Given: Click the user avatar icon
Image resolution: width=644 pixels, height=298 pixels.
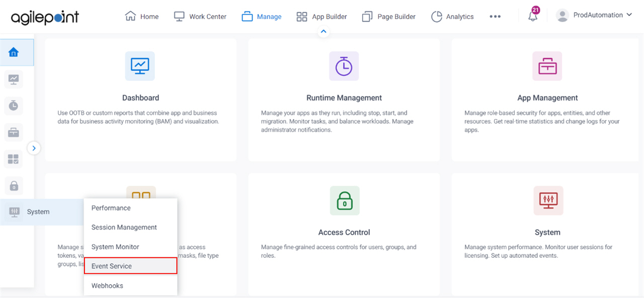Looking at the screenshot, I should [x=562, y=16].
